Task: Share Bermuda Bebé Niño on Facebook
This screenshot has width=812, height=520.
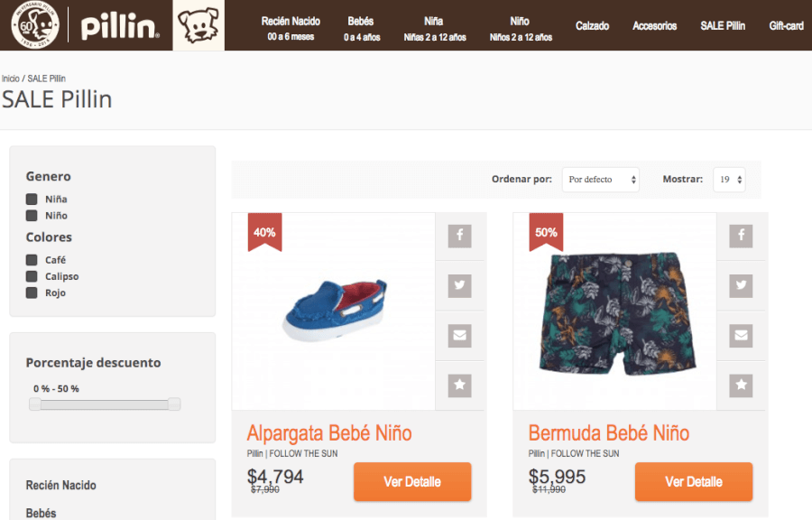Action: tap(741, 236)
